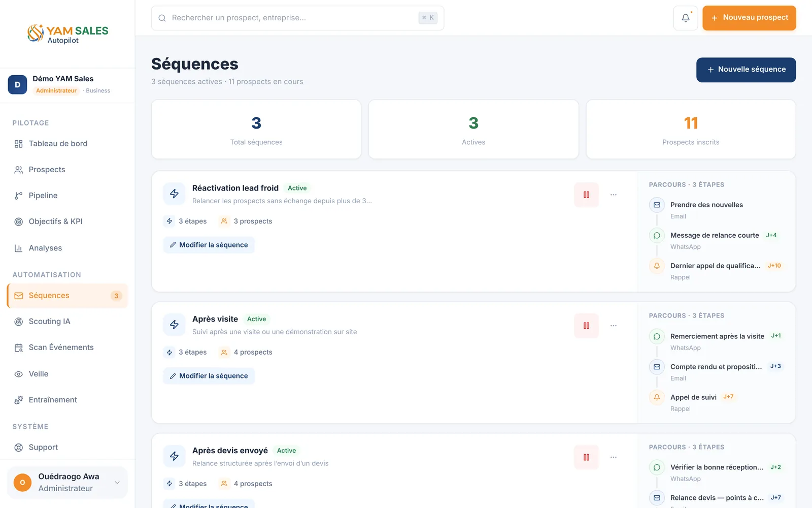The image size is (812, 508).
Task: Click the Prospects inscrits stat card
Action: coord(691,129)
